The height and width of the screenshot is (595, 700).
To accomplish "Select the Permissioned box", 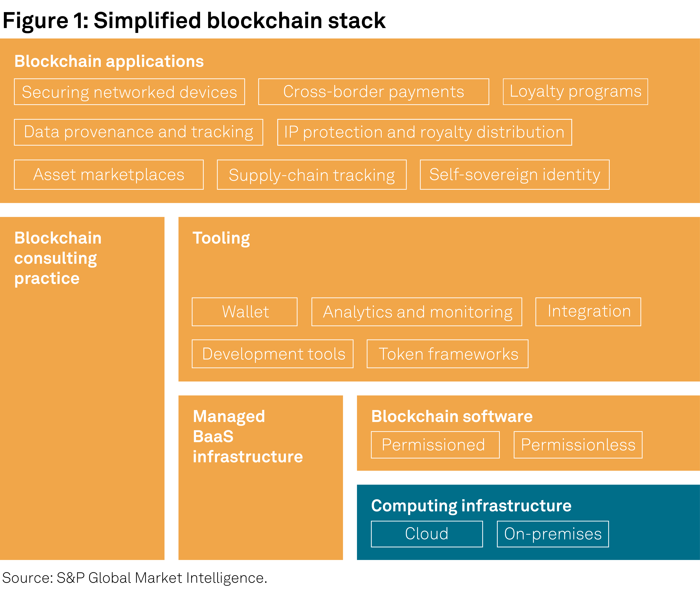I will (x=435, y=445).
